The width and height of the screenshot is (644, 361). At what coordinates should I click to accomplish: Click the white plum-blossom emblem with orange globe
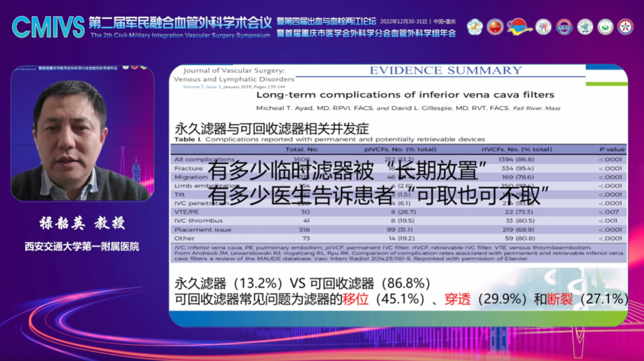(x=475, y=27)
